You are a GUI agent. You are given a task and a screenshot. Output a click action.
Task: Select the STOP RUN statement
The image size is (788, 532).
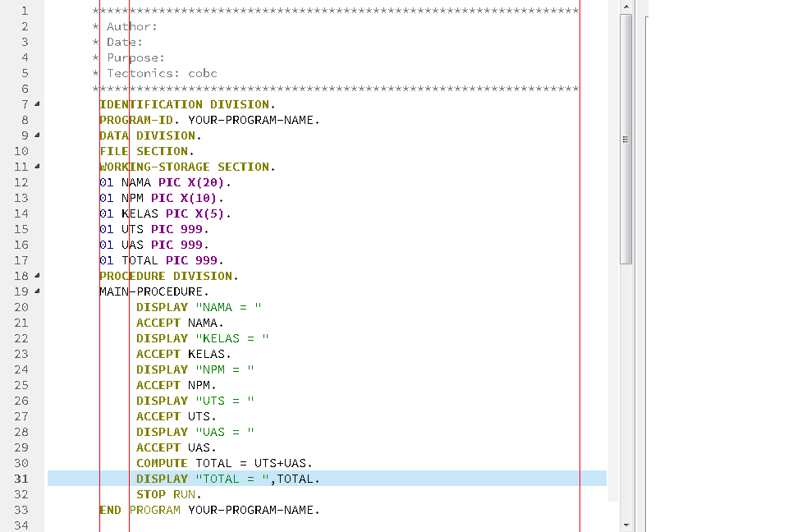click(167, 494)
